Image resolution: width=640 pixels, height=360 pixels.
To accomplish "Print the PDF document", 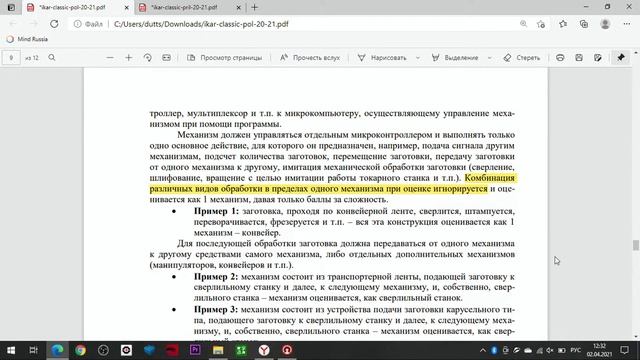I will (560, 58).
